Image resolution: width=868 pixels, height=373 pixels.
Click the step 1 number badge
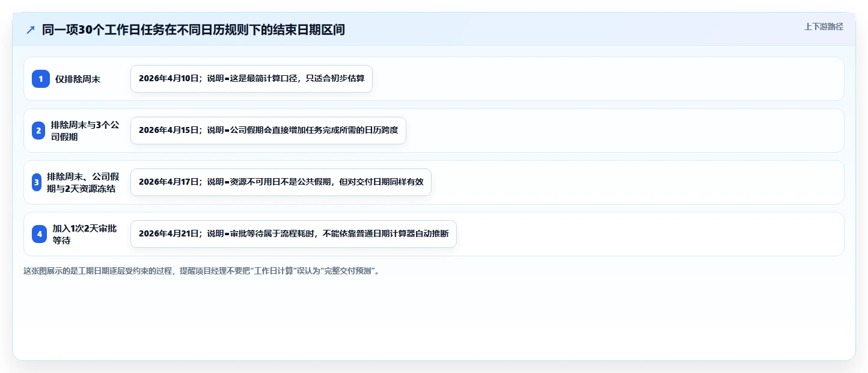pyautogui.click(x=41, y=79)
